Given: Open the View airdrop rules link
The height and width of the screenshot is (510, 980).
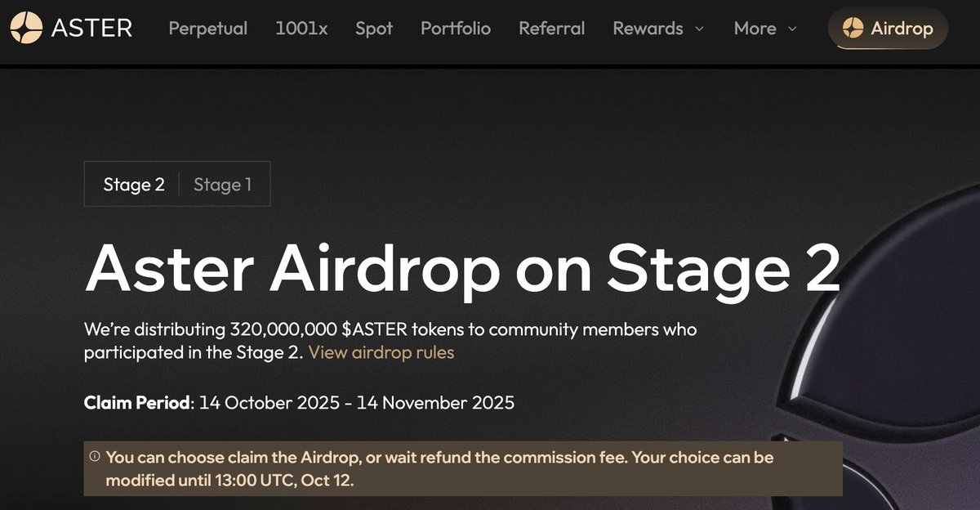Looking at the screenshot, I should (381, 353).
